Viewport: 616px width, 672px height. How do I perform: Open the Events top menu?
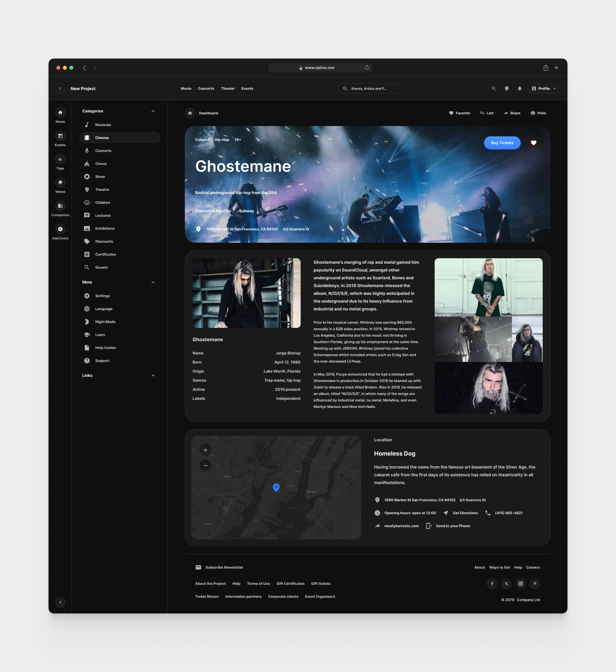[247, 89]
